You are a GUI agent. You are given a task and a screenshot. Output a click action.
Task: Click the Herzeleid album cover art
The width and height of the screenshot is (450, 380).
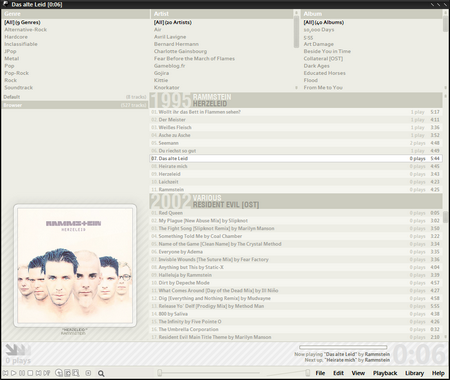(x=75, y=266)
